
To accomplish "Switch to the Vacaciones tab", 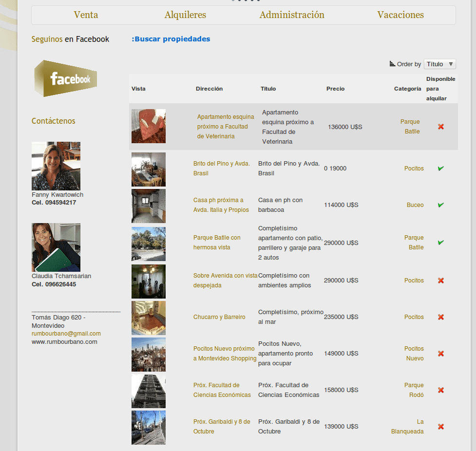I will (x=400, y=15).
